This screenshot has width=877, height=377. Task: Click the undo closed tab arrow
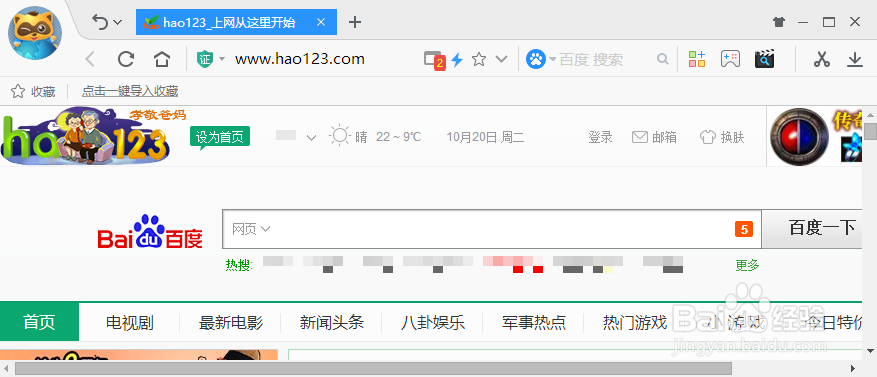pyautogui.click(x=100, y=22)
